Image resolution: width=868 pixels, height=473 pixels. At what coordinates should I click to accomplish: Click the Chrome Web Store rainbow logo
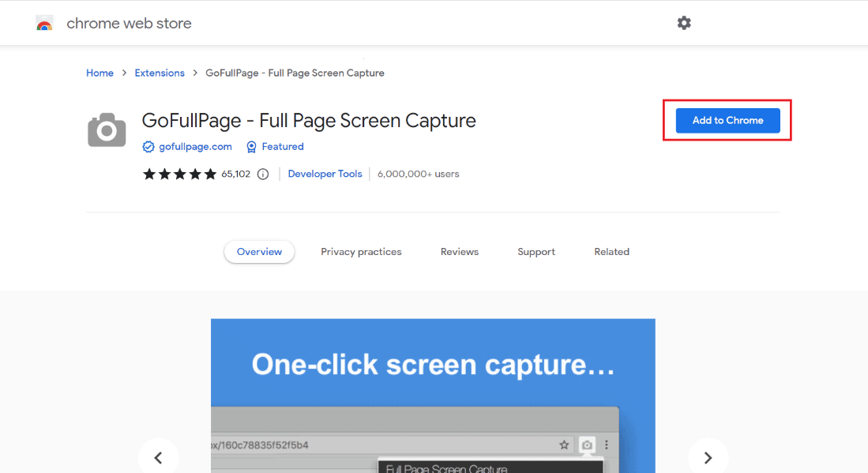click(x=44, y=23)
